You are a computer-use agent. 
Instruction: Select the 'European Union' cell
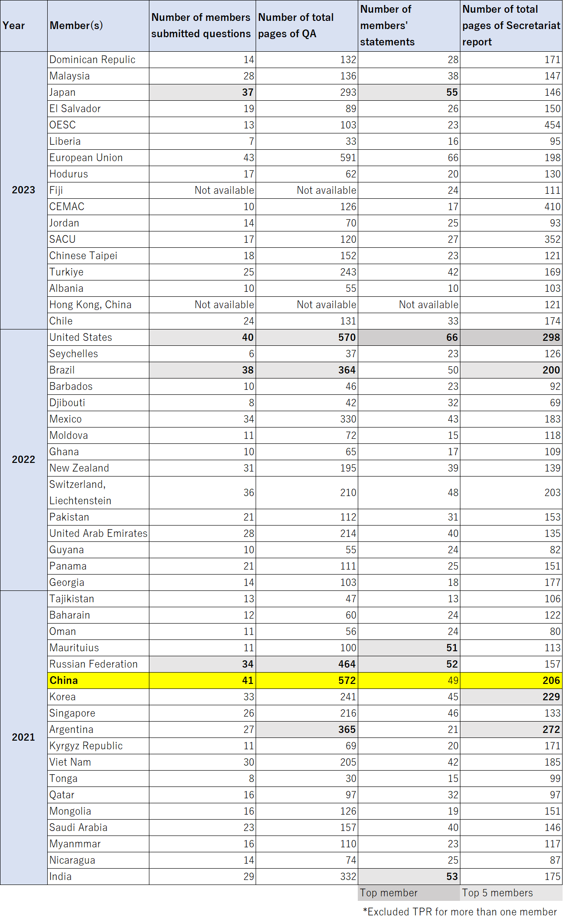pos(98,158)
